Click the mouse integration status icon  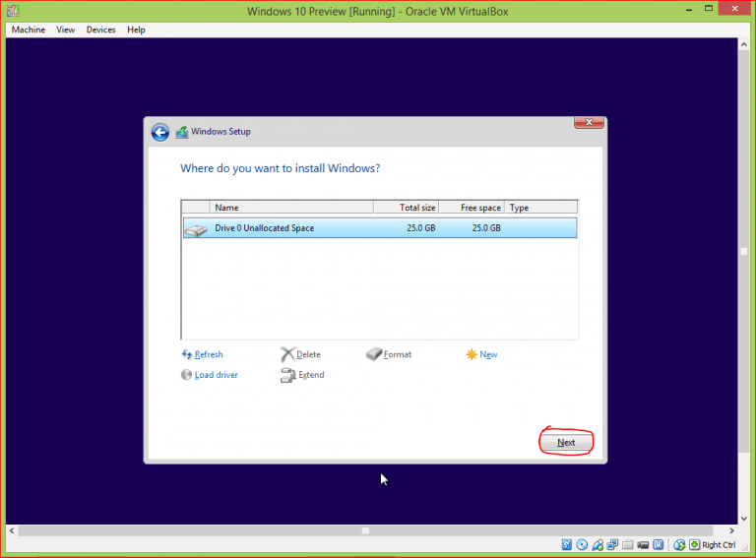(x=679, y=545)
